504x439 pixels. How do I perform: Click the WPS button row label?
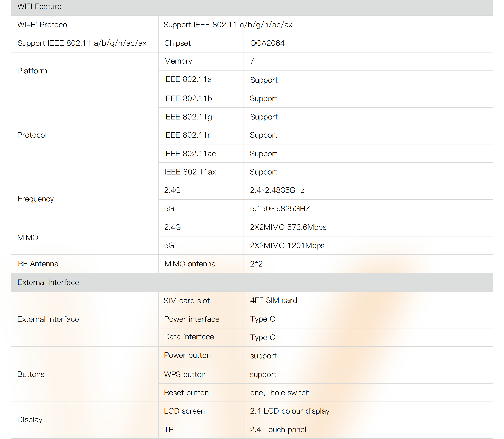185,374
